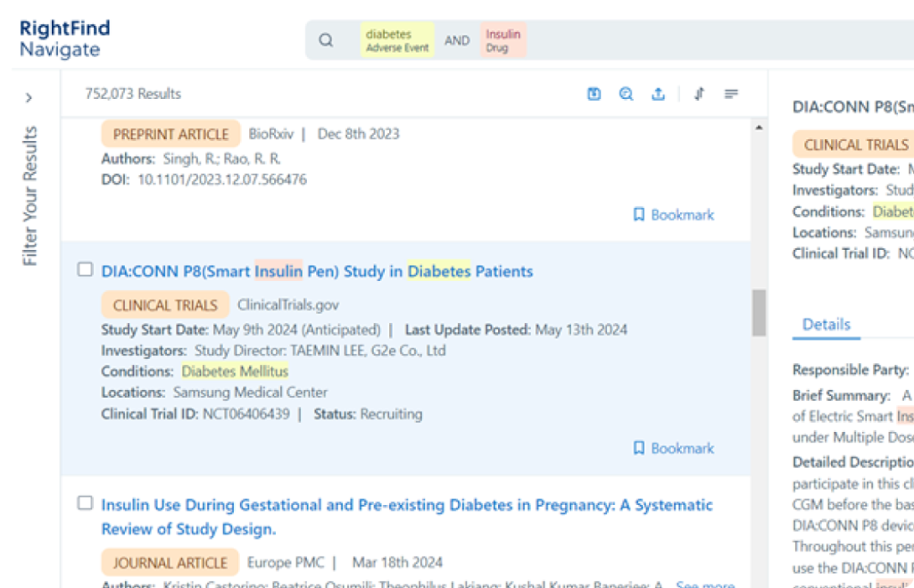The image size is (914, 588).
Task: Click the Responsible Party label
Action: [x=851, y=370]
